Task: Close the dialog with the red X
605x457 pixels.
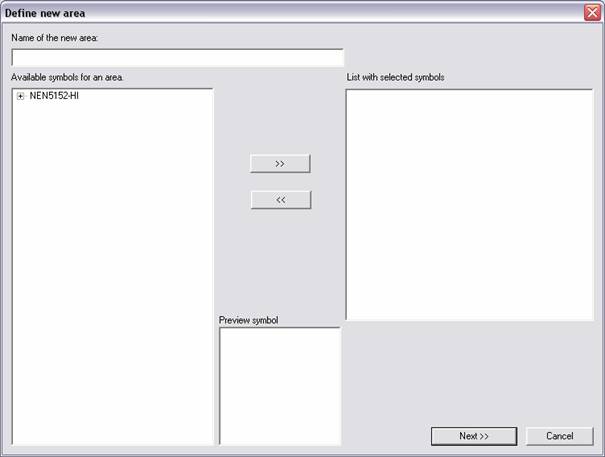Action: click(592, 12)
